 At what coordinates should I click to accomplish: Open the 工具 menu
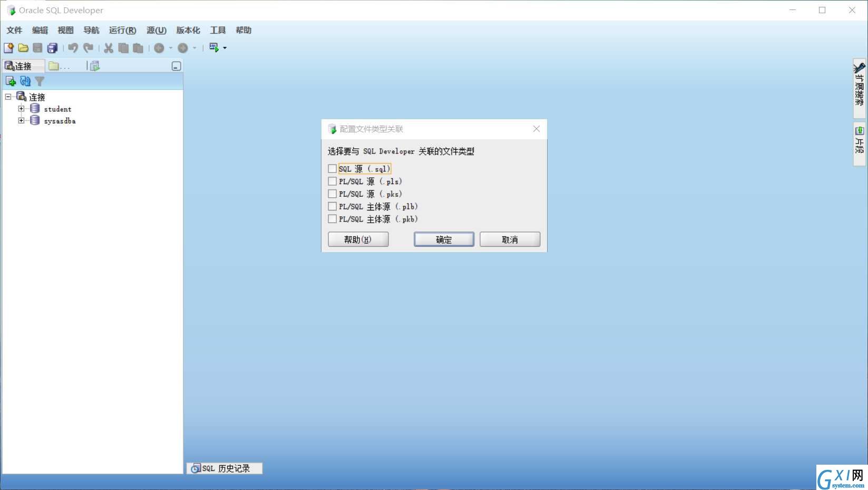pyautogui.click(x=218, y=30)
